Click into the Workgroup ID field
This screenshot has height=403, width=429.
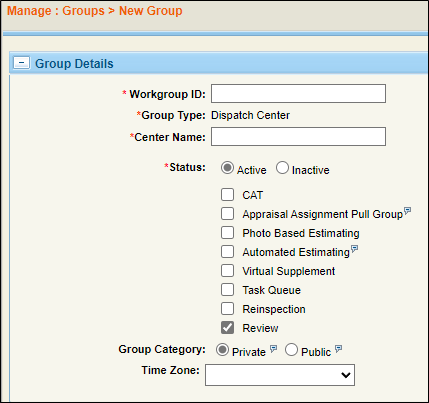[298, 93]
